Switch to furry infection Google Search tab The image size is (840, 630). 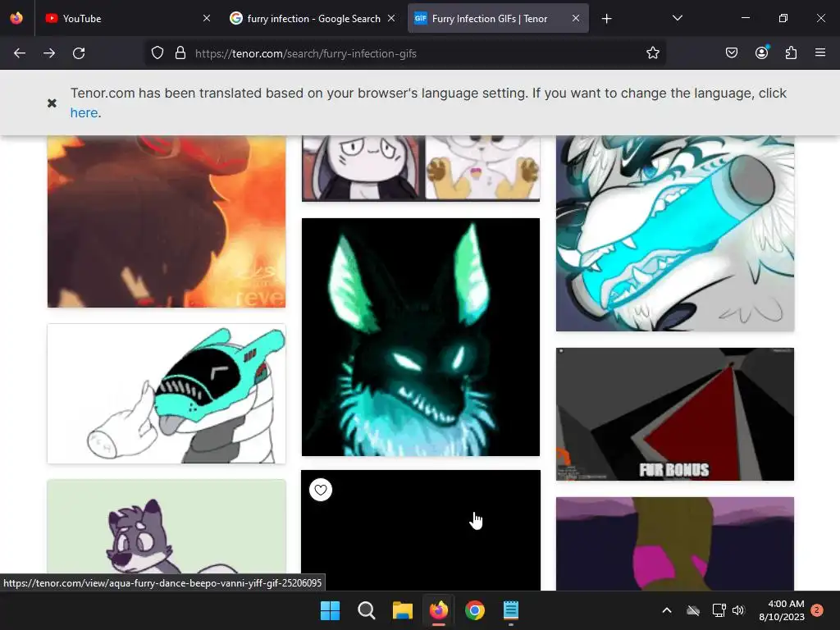click(313, 18)
